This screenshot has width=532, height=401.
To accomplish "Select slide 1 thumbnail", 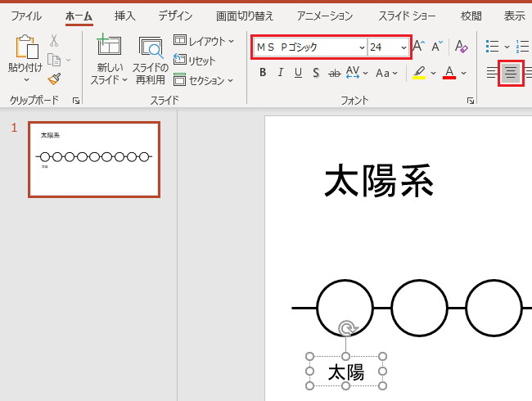I will [94, 160].
